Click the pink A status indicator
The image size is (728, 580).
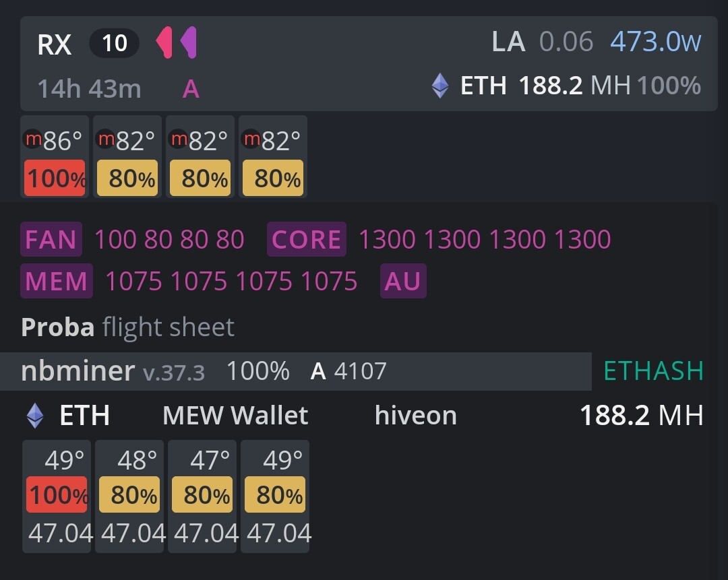click(x=191, y=89)
